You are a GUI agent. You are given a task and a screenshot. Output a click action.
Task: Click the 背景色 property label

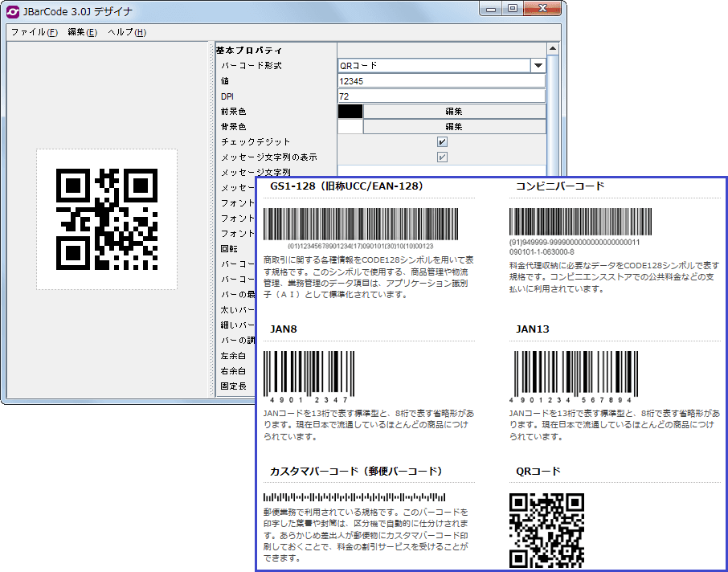(234, 127)
